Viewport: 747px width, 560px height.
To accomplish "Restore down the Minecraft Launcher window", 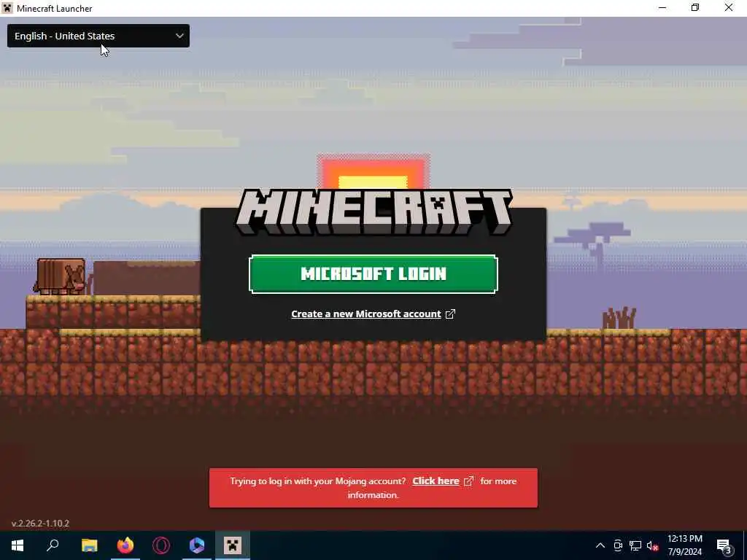I will 695,8.
